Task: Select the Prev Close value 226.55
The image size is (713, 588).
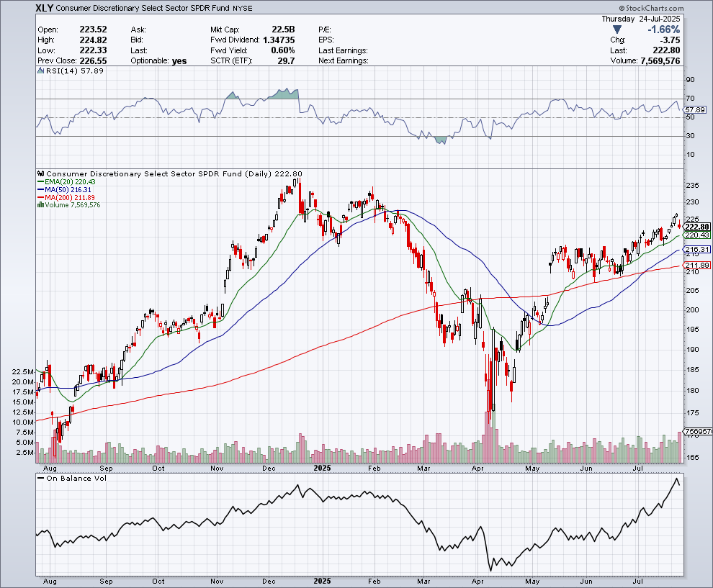Action: tap(93, 61)
